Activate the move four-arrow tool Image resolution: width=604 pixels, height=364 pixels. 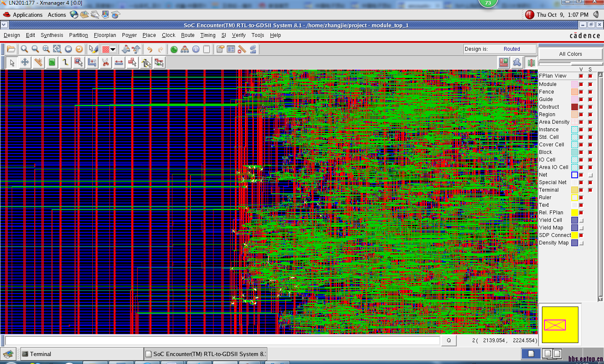pos(25,62)
